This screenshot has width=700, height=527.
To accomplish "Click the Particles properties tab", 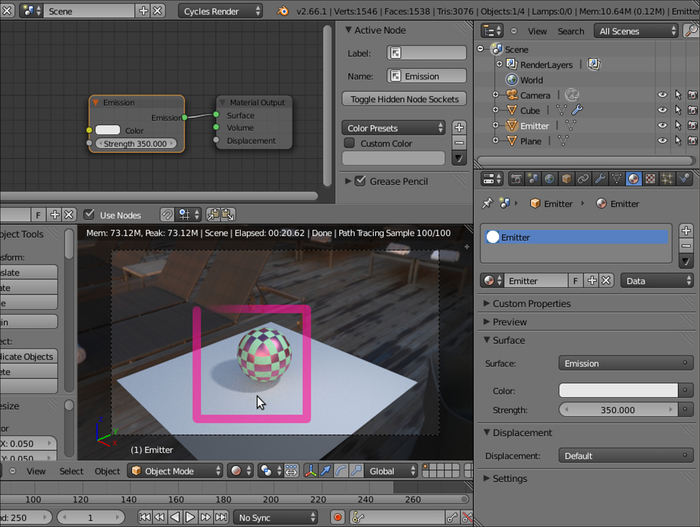I will click(668, 179).
